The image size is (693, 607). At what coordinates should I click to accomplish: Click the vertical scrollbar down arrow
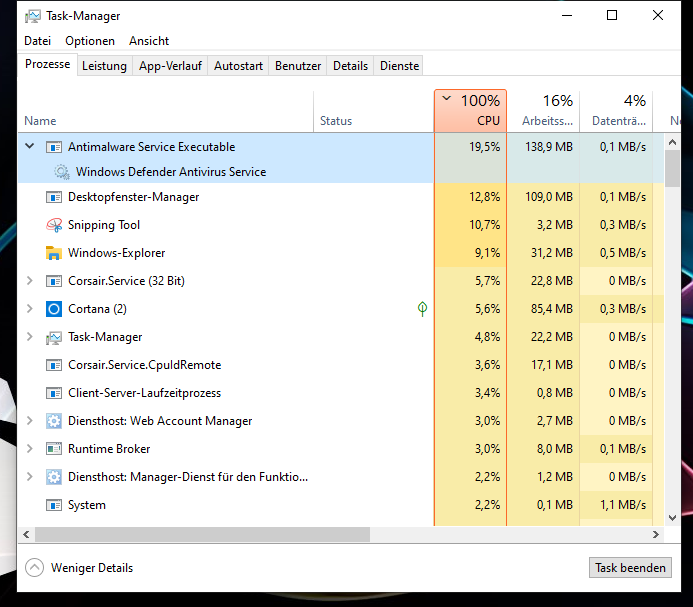click(672, 518)
